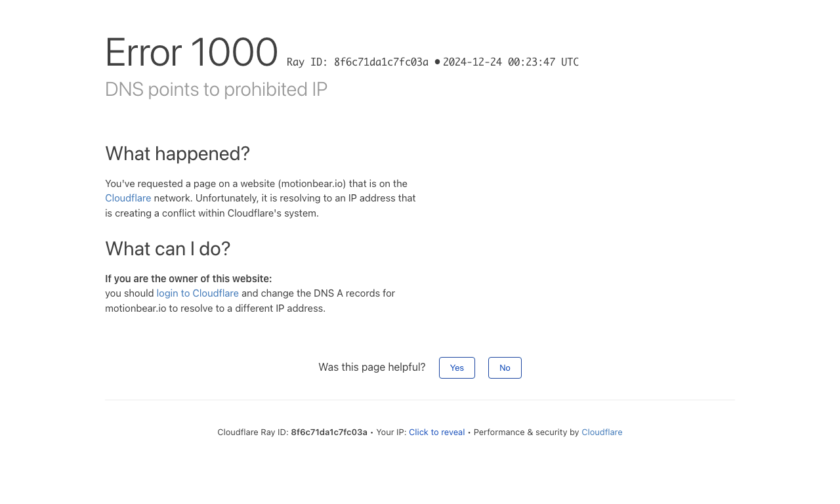This screenshot has height=504, width=840.
Task: Click the bullet dot before the timestamp
Action: [x=437, y=62]
